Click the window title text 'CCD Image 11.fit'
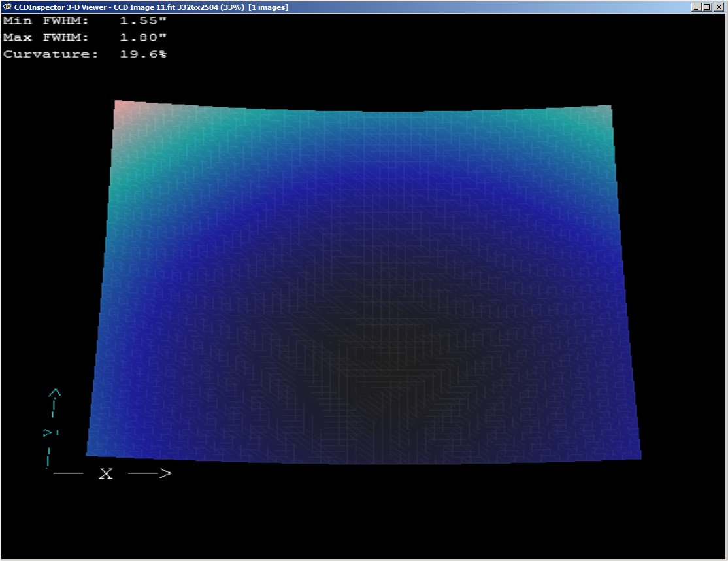 (144, 7)
